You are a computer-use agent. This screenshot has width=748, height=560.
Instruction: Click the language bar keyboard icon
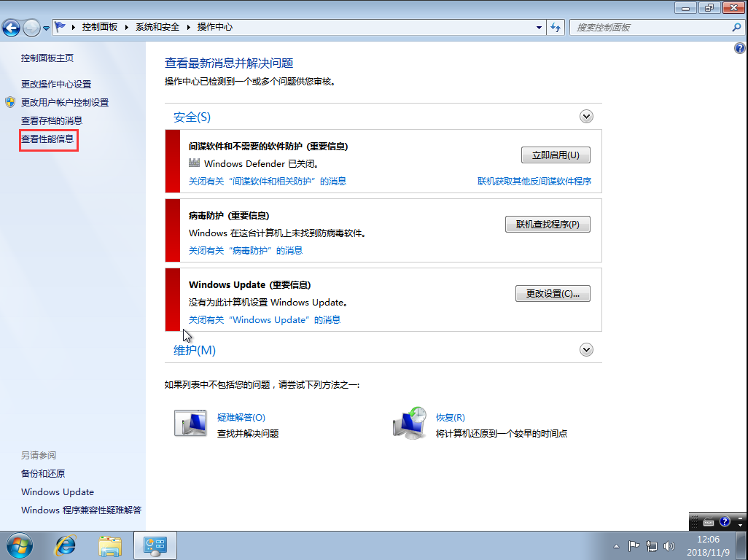tap(709, 522)
